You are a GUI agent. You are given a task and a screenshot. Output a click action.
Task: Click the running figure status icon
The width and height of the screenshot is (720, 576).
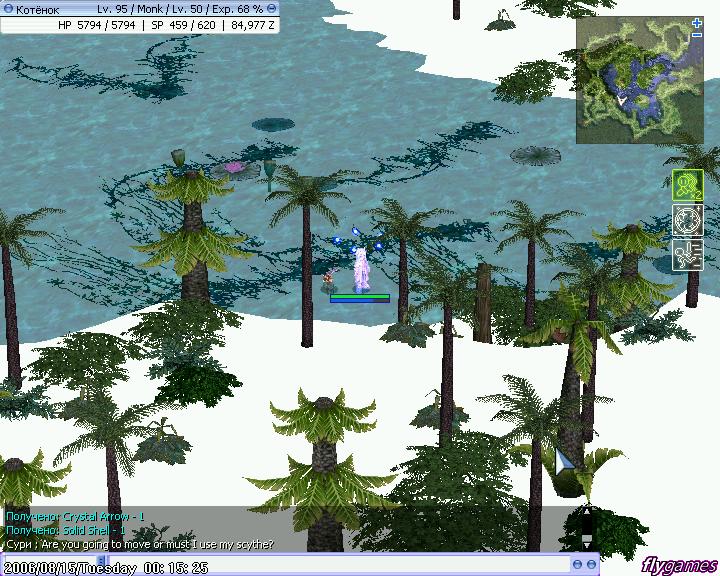(687, 253)
